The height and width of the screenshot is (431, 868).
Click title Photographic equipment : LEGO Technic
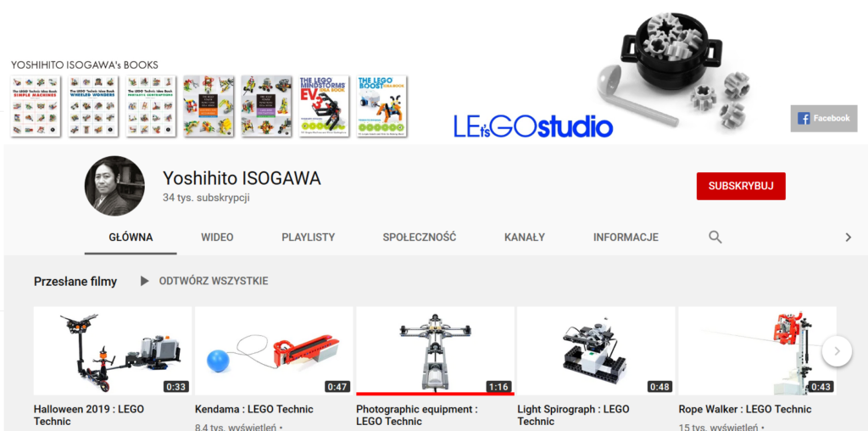[x=416, y=416]
